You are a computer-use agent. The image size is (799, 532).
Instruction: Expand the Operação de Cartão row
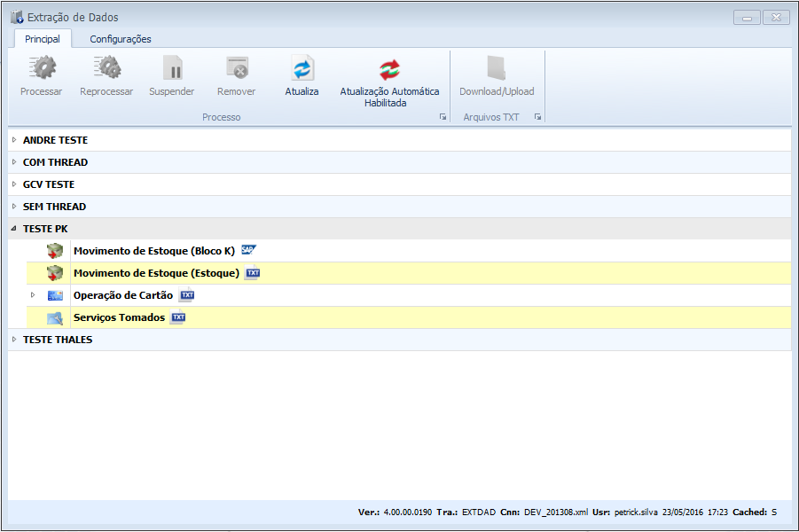click(33, 295)
